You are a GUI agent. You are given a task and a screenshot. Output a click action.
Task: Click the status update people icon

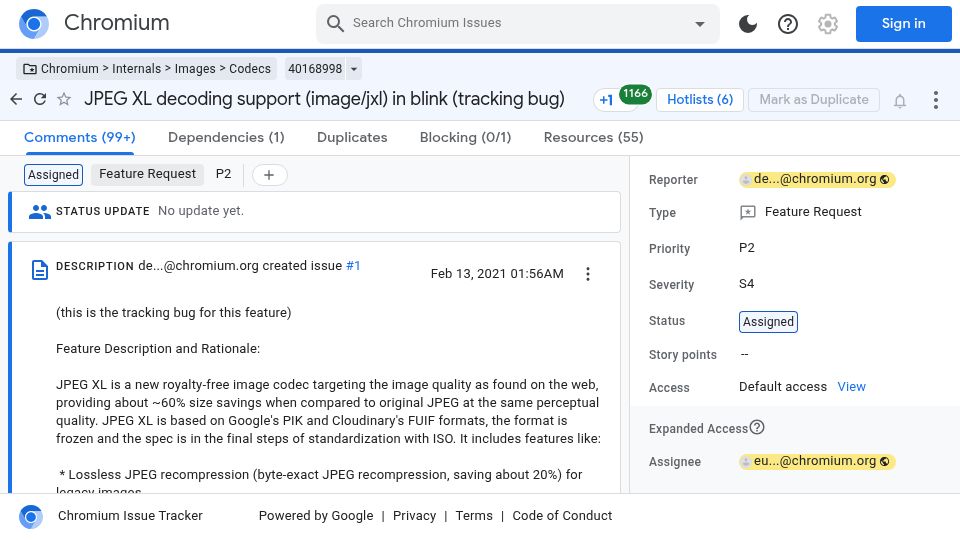40,212
